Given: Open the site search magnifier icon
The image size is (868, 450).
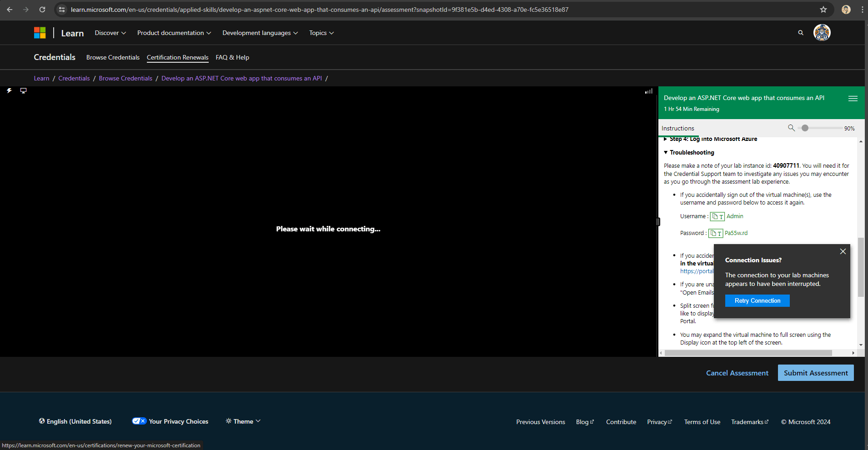Looking at the screenshot, I should tap(801, 33).
